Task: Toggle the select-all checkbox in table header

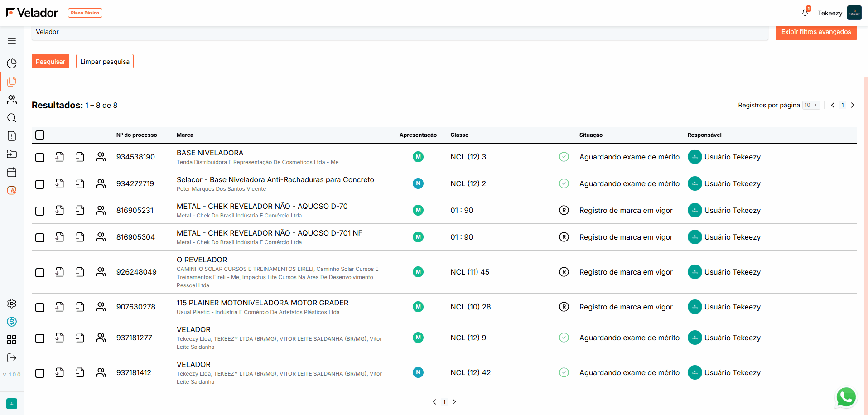Action: (x=40, y=135)
